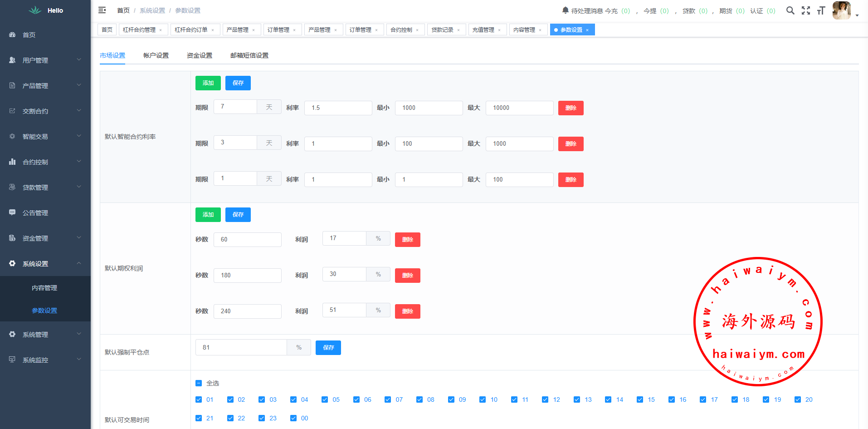The height and width of the screenshot is (429, 868).
Task: Click the 公告管理 message icon in sidebar
Action: click(x=12, y=212)
